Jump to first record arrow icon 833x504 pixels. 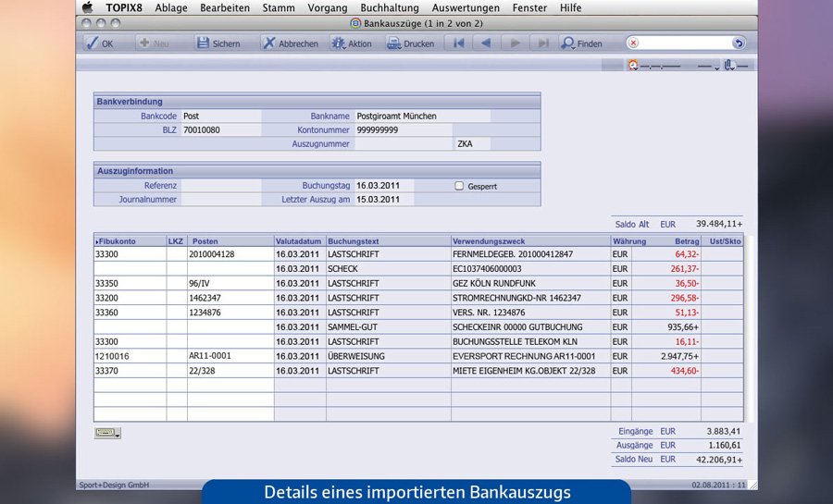click(459, 43)
